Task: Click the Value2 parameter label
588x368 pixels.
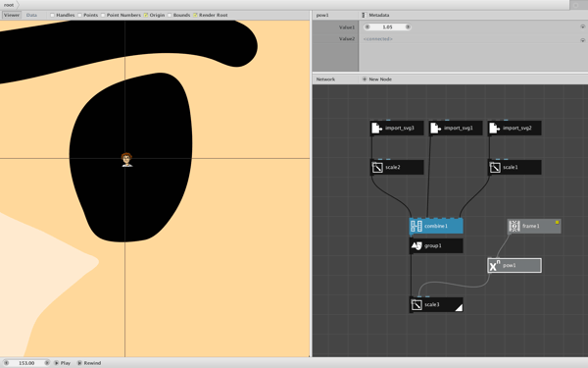Action: click(347, 38)
